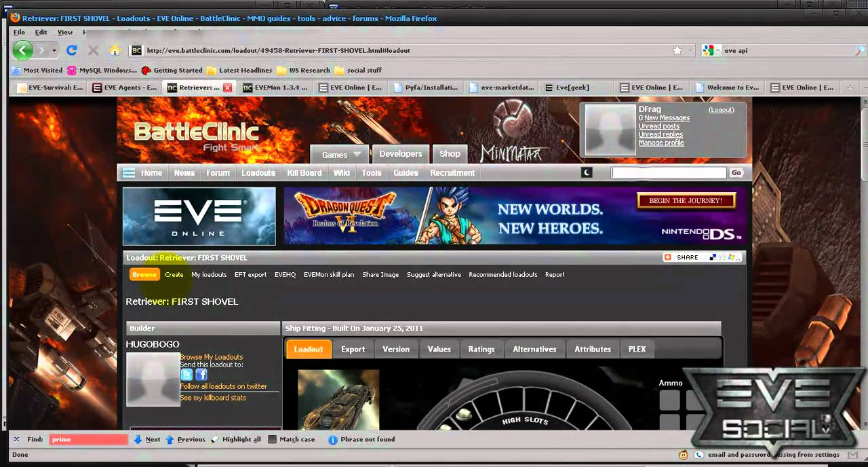Click Begin the Journey ad button
This screenshot has width=868, height=467.
click(686, 201)
